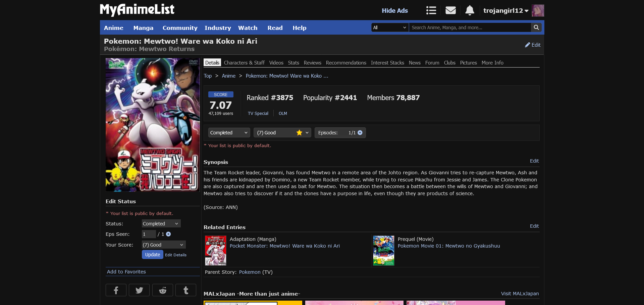Increment Eps Seen plus icon in Edit Status
Viewport: 644px width, 305px height.
[x=168, y=234]
